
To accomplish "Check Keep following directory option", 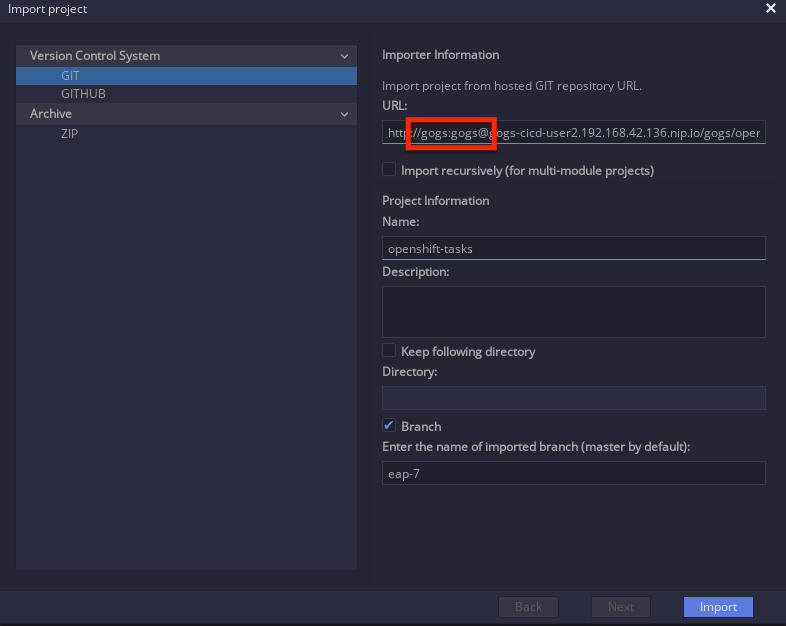I will click(389, 350).
